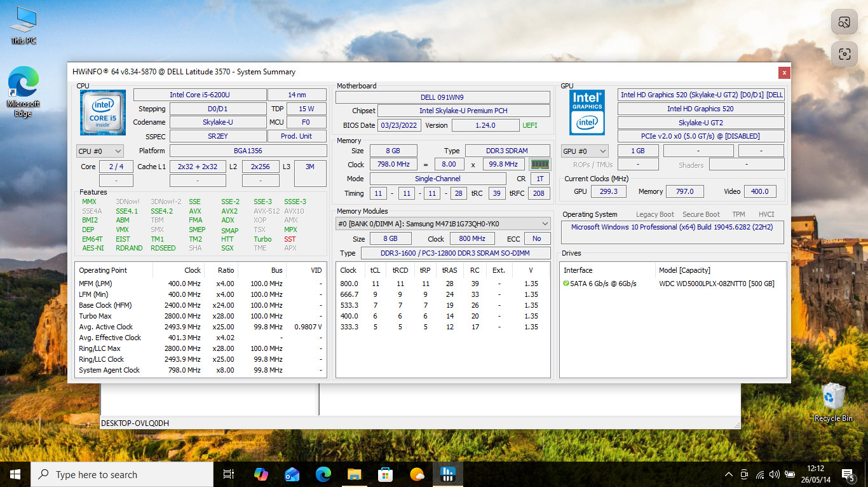Open File Explorer from the taskbar

(x=355, y=474)
